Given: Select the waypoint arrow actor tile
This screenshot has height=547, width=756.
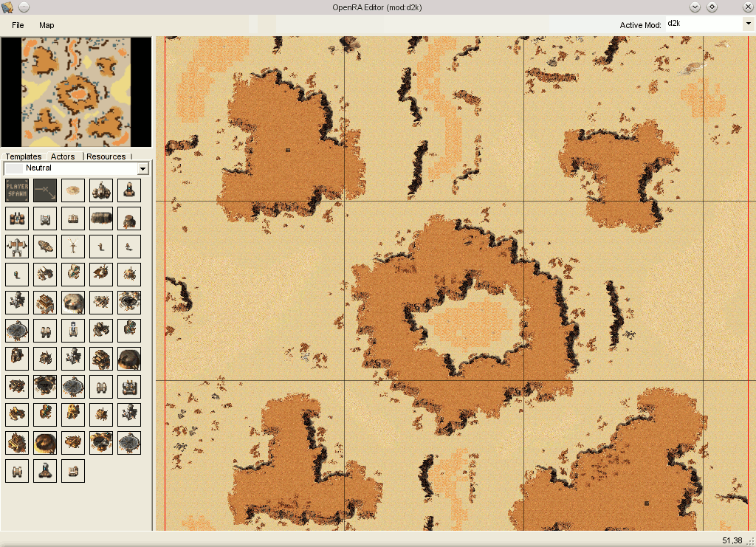Looking at the screenshot, I should 45,190.
